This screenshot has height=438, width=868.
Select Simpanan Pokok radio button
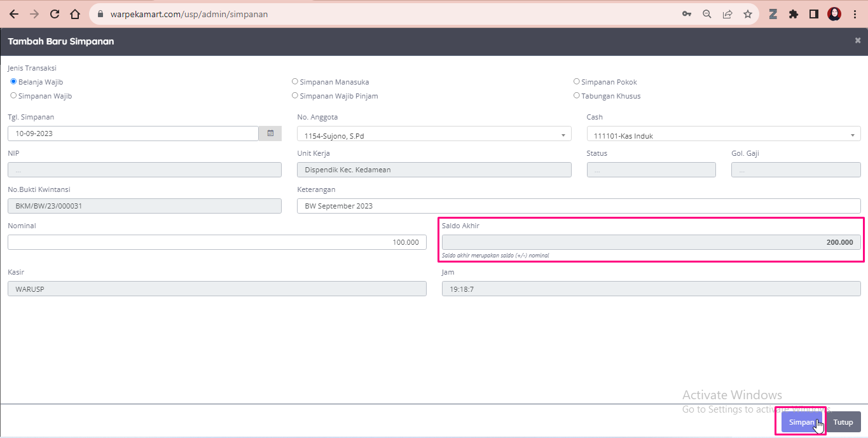point(577,82)
